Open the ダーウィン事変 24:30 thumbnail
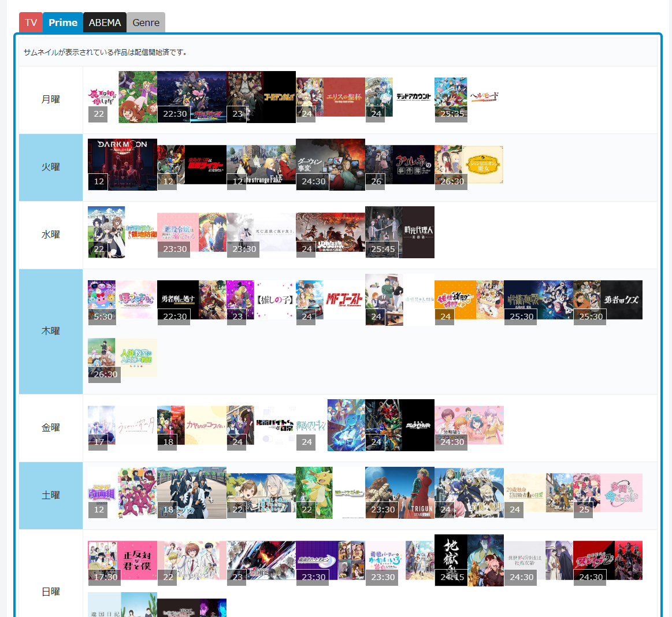672x617 pixels. [x=331, y=165]
